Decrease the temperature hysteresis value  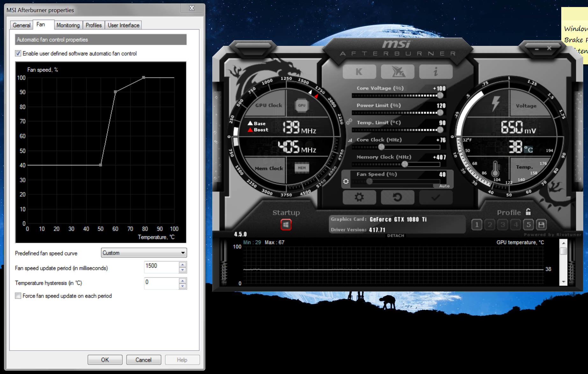(x=183, y=286)
